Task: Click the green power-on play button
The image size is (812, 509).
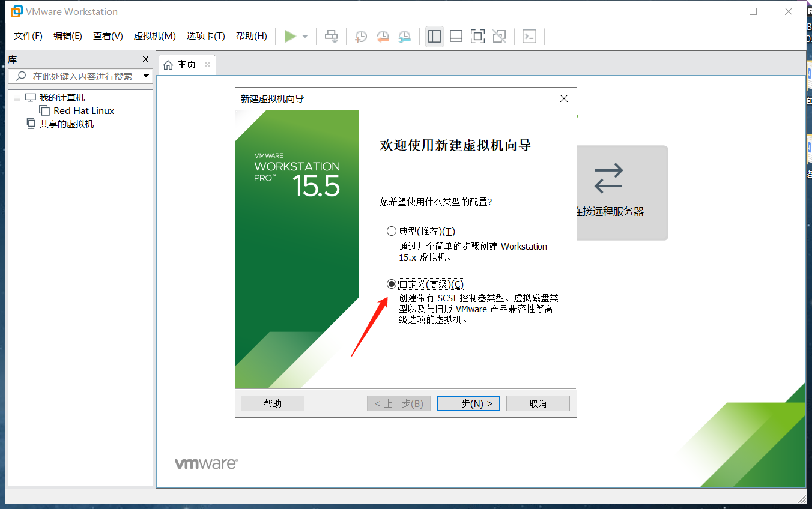Action: [x=290, y=37]
